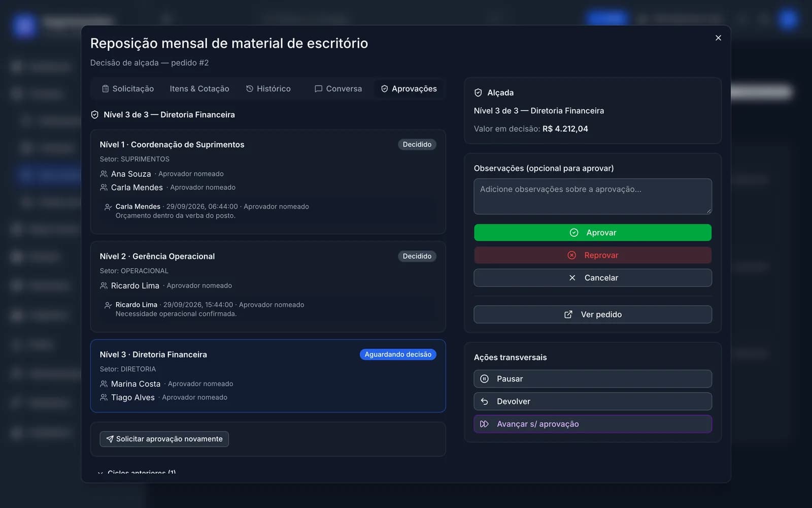
Task: Click the X icon in Cancelar
Action: tap(572, 278)
